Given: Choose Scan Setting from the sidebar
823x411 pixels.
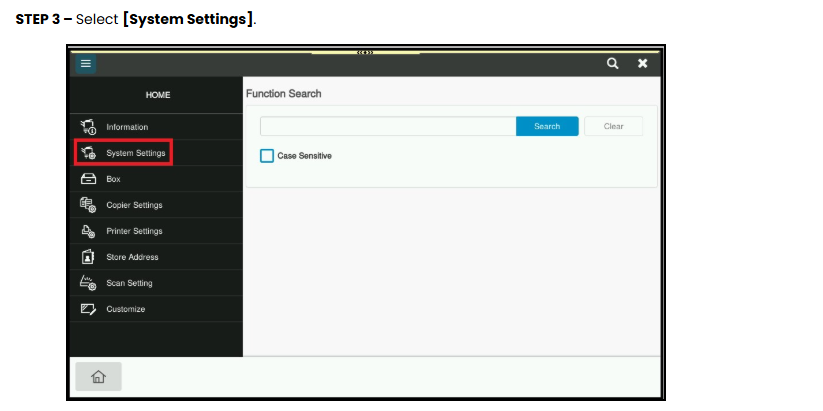Looking at the screenshot, I should pos(156,283).
